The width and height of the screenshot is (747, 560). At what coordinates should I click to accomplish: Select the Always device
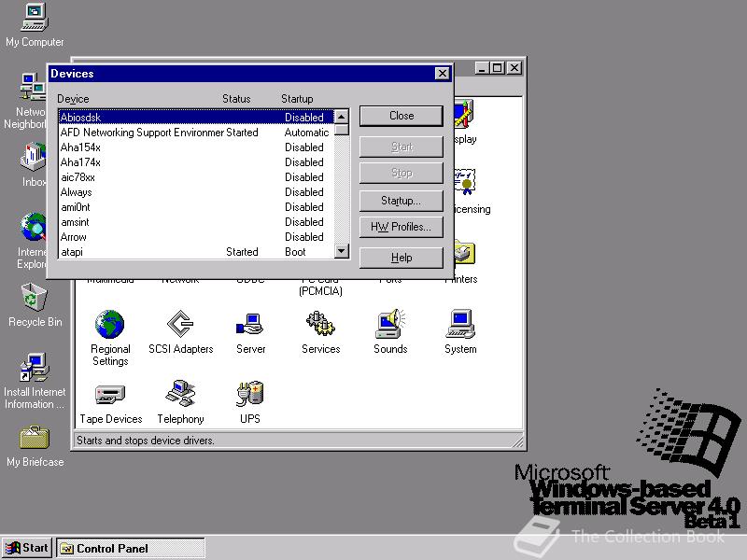[196, 192]
